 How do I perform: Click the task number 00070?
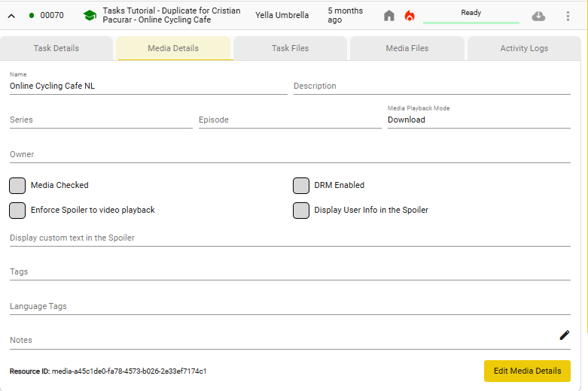(52, 15)
